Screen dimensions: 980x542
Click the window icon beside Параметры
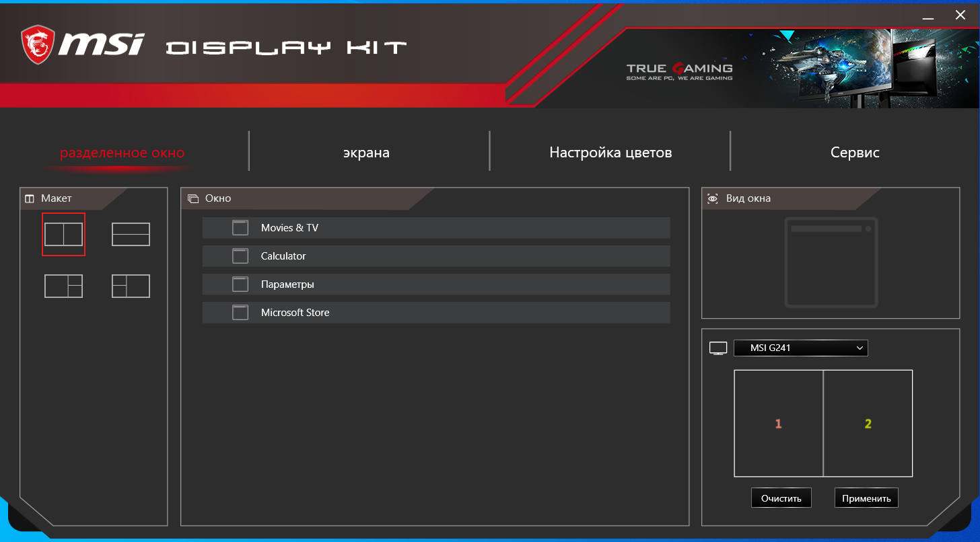(x=240, y=284)
